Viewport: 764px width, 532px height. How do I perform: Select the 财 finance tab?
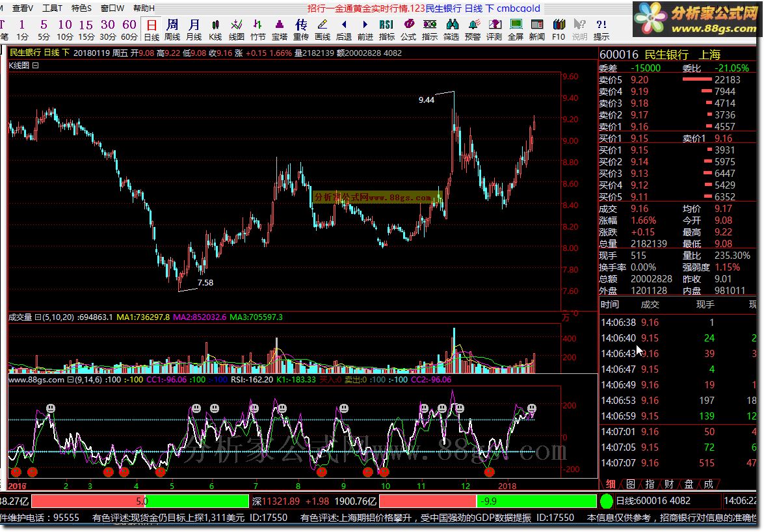[x=669, y=484]
